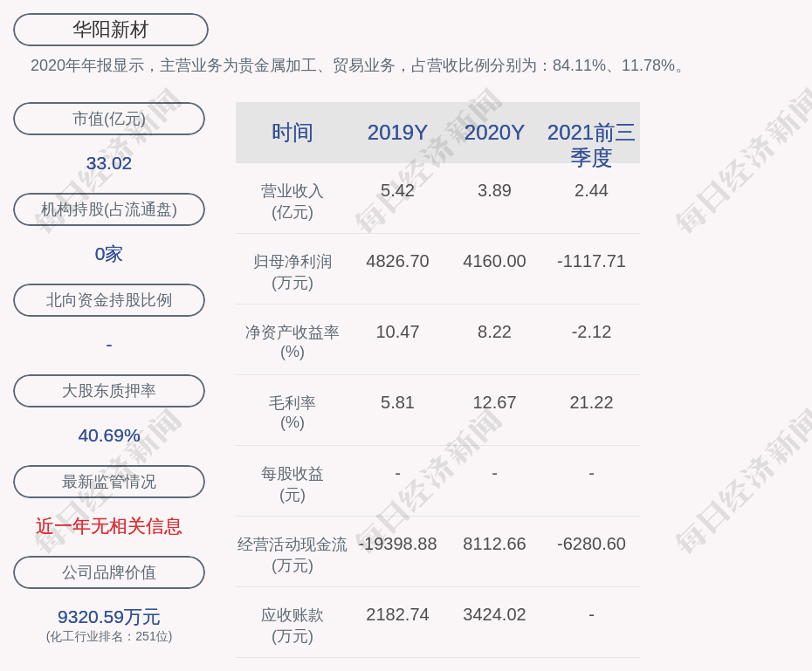Click the gross margin value 12.67

pyautogui.click(x=494, y=402)
